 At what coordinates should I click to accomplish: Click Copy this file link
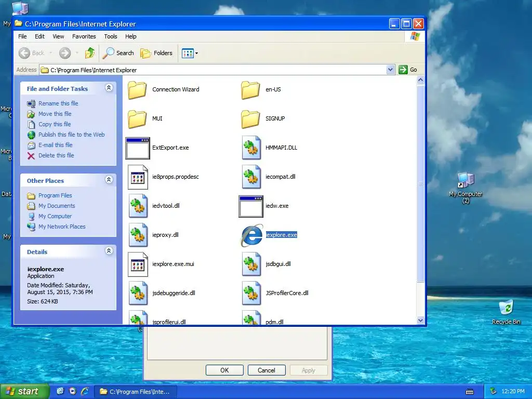(54, 124)
